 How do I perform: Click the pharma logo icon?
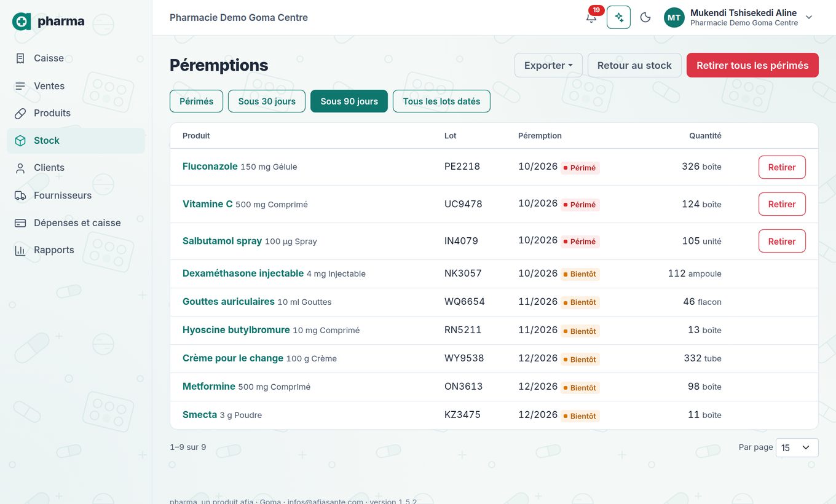tap(22, 22)
